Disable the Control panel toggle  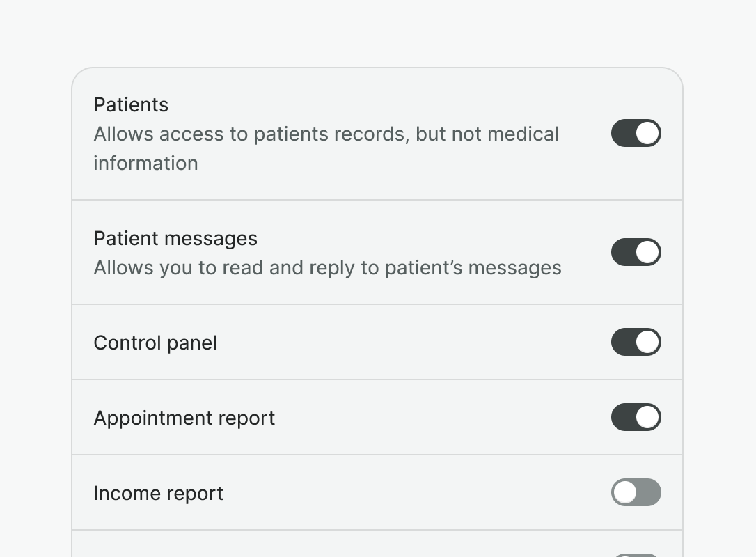[636, 342]
